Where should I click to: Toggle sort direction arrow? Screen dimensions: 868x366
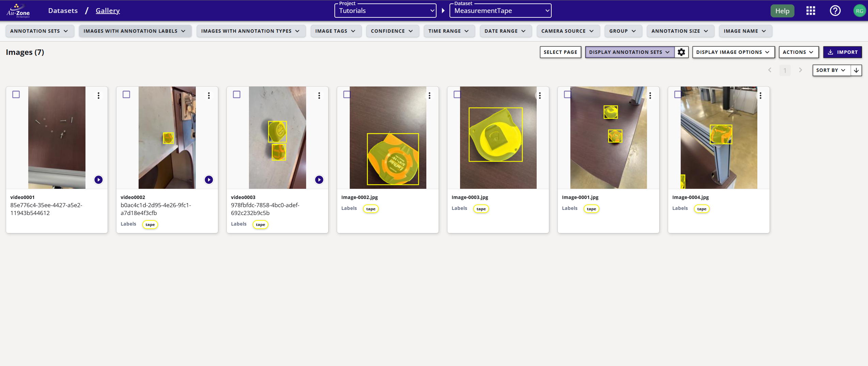[856, 70]
